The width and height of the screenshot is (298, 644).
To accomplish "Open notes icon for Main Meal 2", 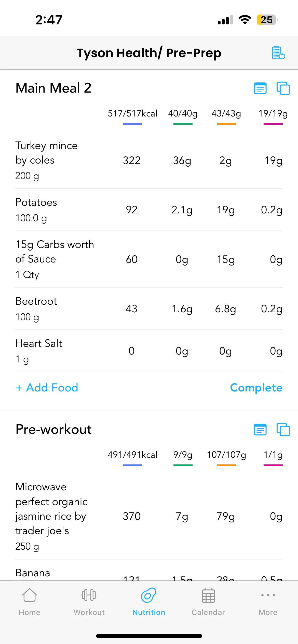I will [260, 89].
